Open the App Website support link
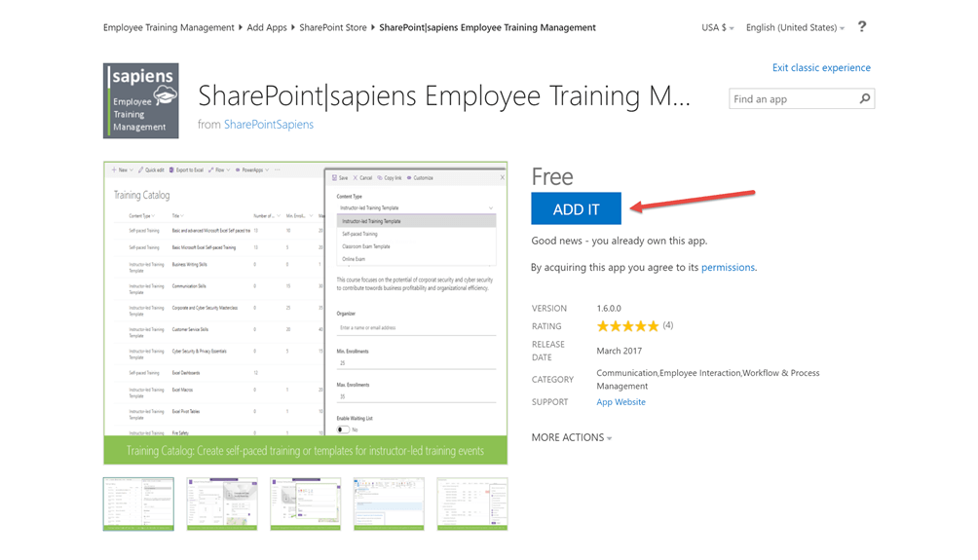 pos(621,402)
